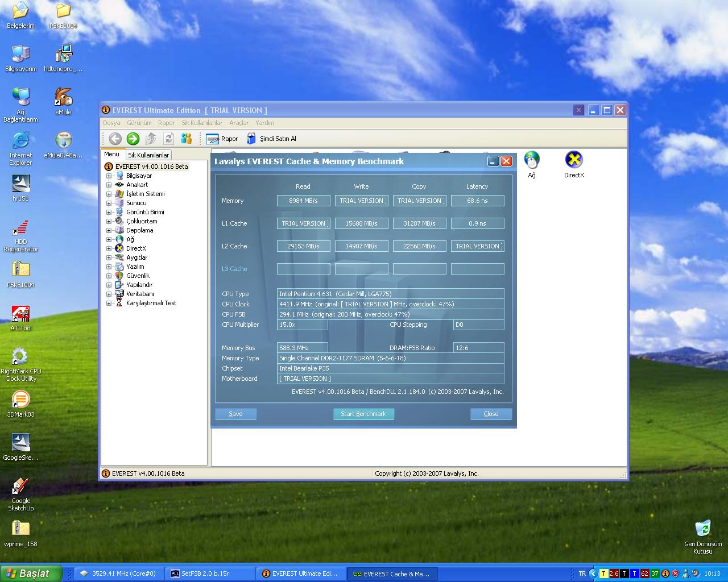728x582 pixels.
Task: Click the Memory Latency 68.6 ns field
Action: click(x=478, y=201)
